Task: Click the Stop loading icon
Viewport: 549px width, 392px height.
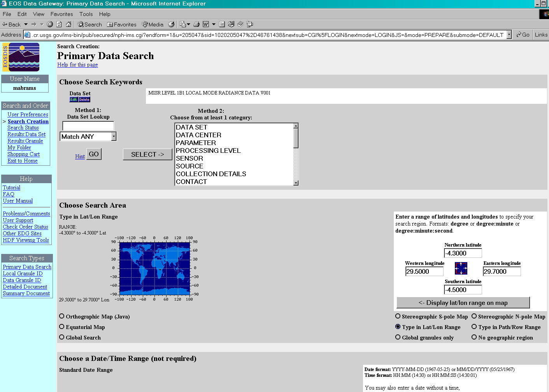Action: 50,24
